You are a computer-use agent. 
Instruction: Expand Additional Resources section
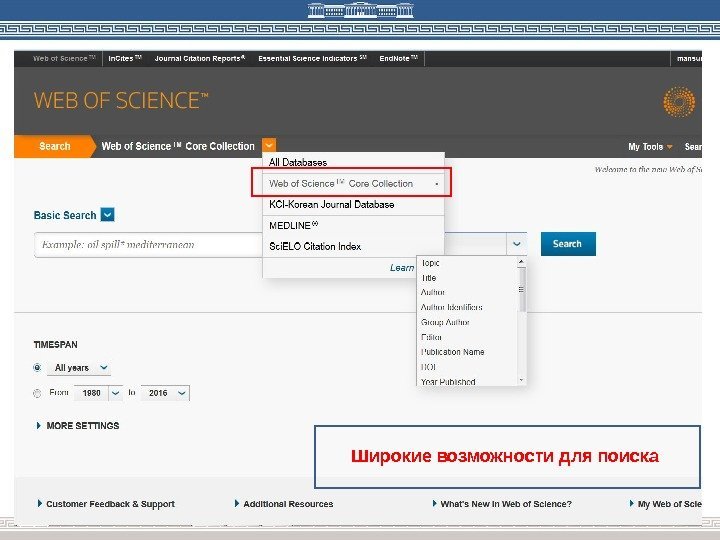(284, 504)
